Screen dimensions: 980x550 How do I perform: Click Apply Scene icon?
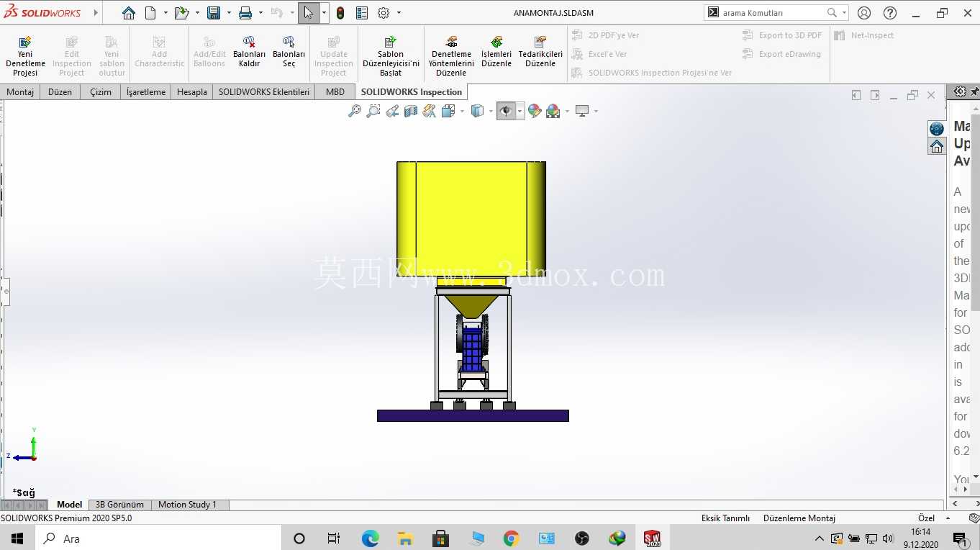(x=553, y=111)
